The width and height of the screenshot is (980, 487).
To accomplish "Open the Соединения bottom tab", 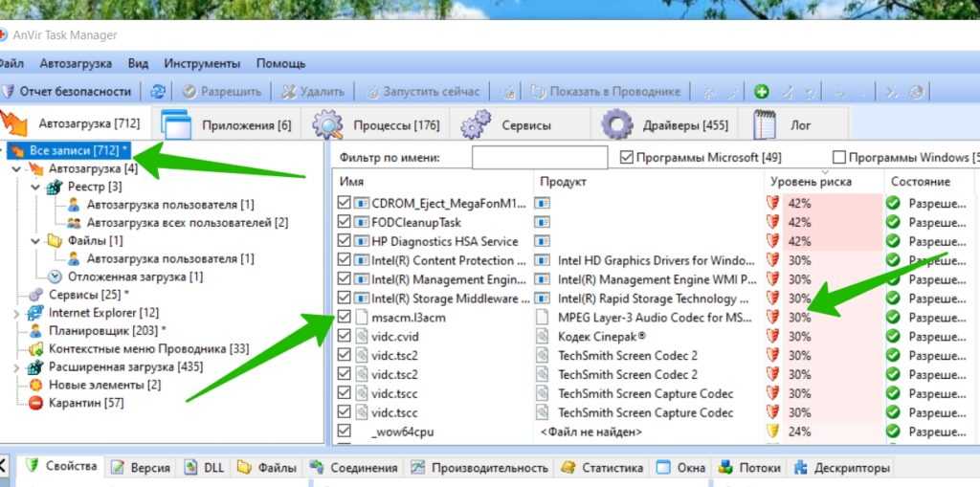I will coord(354,468).
